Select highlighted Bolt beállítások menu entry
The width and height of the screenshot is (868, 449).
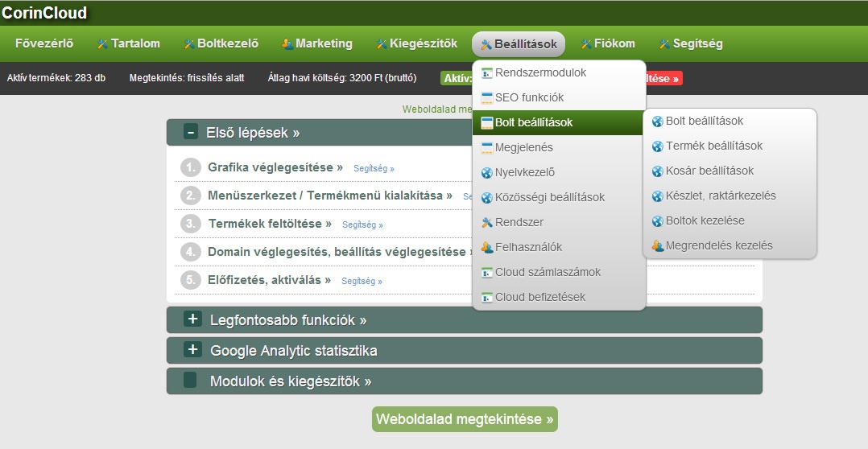coord(558,123)
